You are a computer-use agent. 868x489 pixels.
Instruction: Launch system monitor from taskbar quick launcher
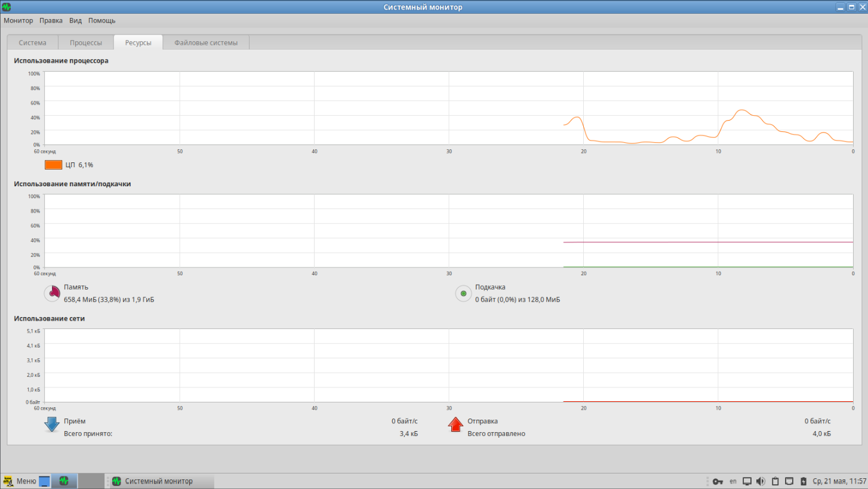[x=64, y=481]
